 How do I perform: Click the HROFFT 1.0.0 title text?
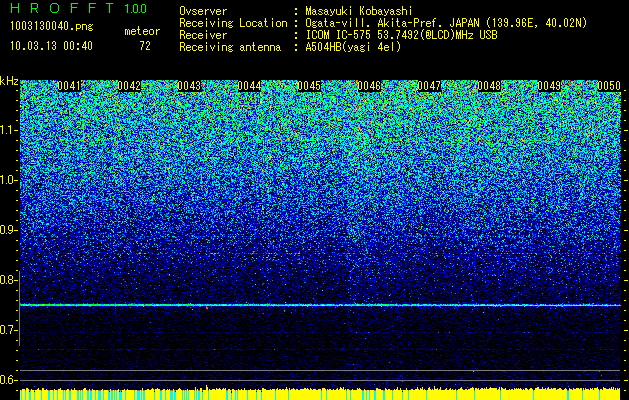tap(79, 8)
